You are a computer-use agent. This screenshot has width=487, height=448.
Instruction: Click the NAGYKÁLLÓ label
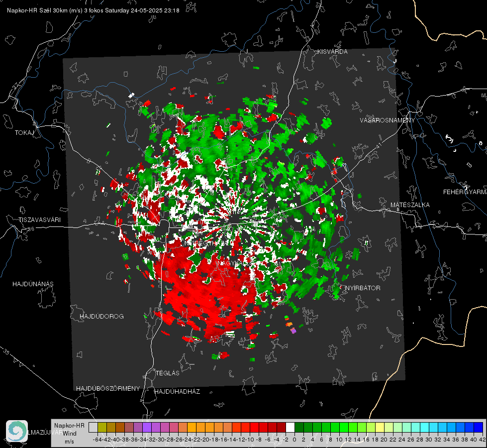click(235, 263)
